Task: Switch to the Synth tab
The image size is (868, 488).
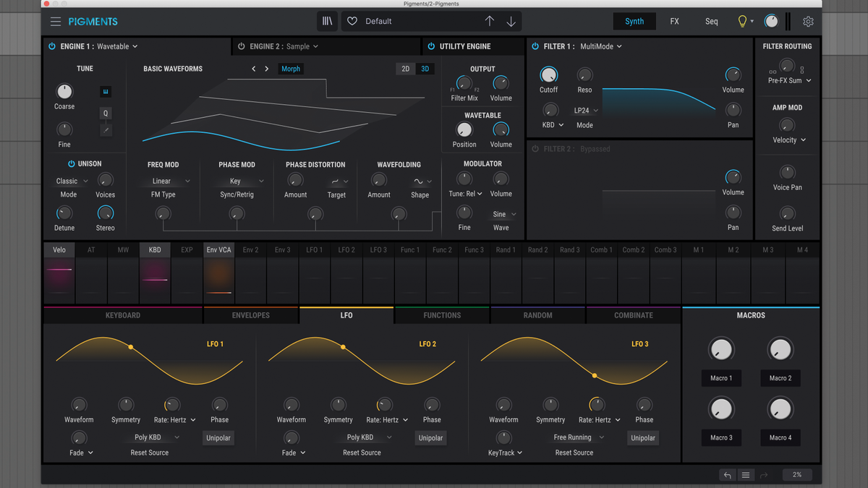Action: pyautogui.click(x=634, y=22)
